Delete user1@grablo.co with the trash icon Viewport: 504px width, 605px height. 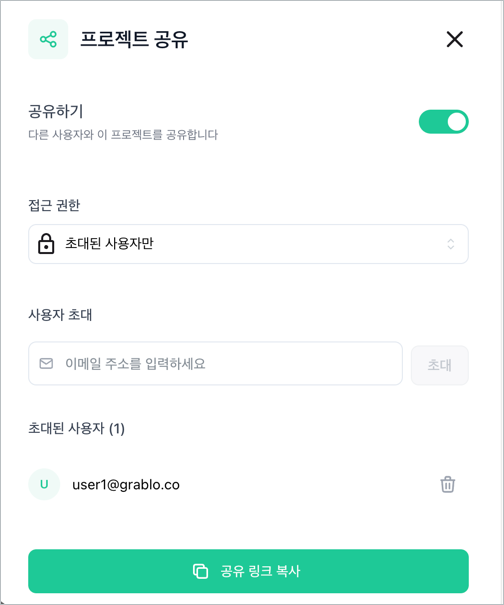click(448, 485)
